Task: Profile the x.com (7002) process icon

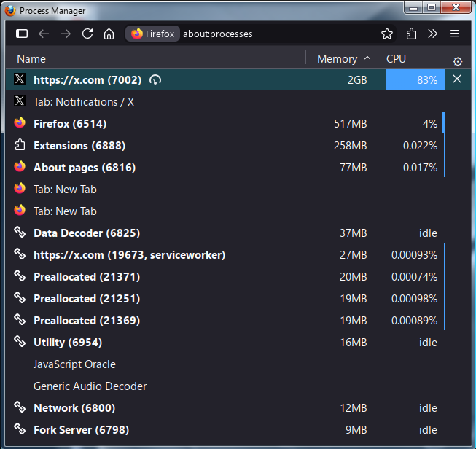Action: [155, 80]
